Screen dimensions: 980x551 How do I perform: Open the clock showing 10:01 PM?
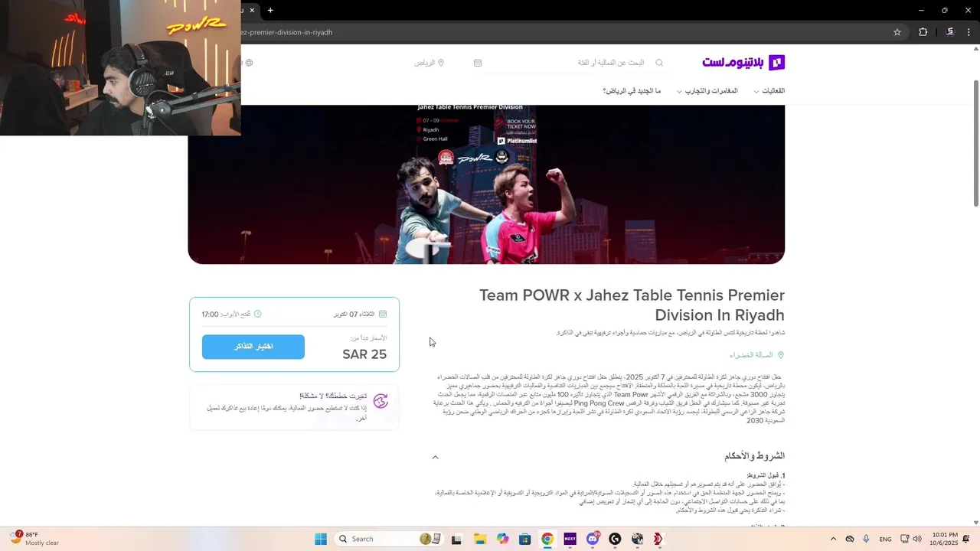pos(946,539)
